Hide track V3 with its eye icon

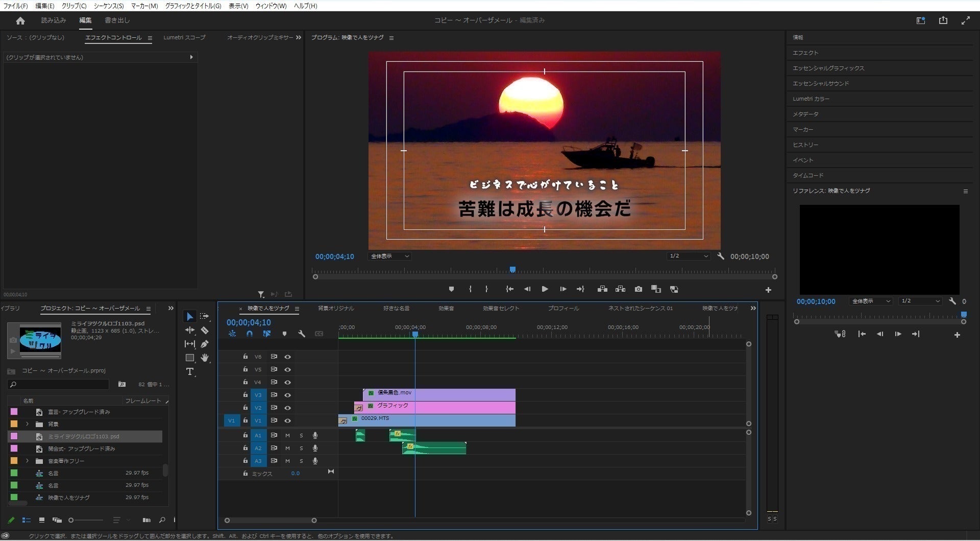[x=287, y=395]
